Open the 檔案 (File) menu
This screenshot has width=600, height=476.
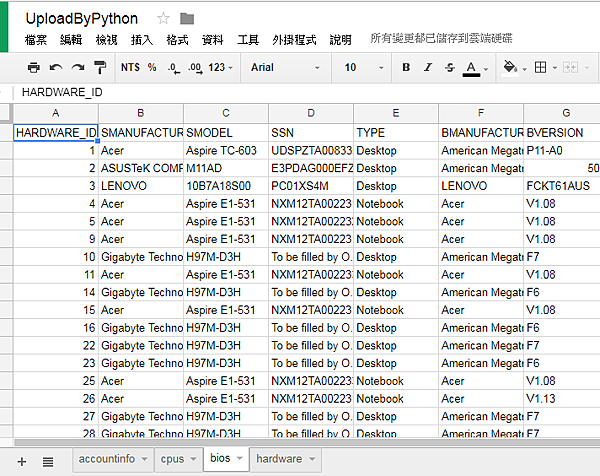[36, 40]
